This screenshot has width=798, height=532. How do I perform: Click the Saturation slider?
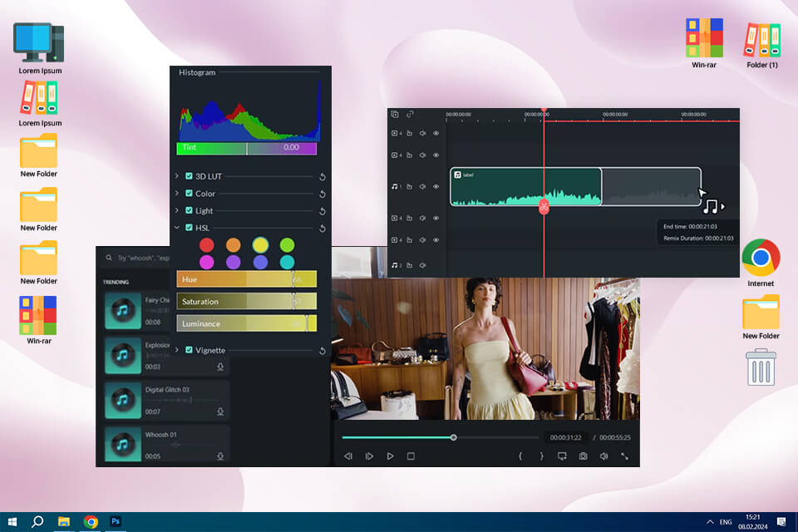(247, 302)
